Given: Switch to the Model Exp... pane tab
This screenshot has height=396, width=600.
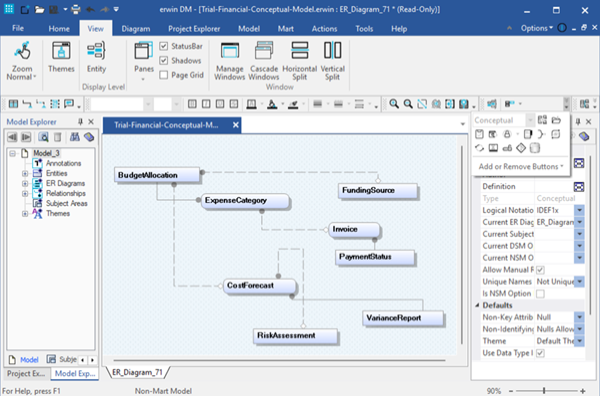Looking at the screenshot, I should pyautogui.click(x=75, y=373).
